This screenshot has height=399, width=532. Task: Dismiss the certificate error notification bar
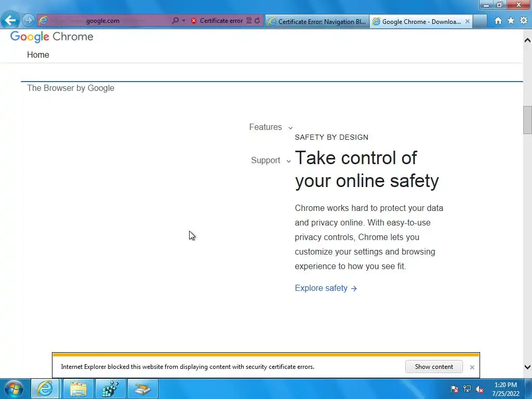pos(472,367)
